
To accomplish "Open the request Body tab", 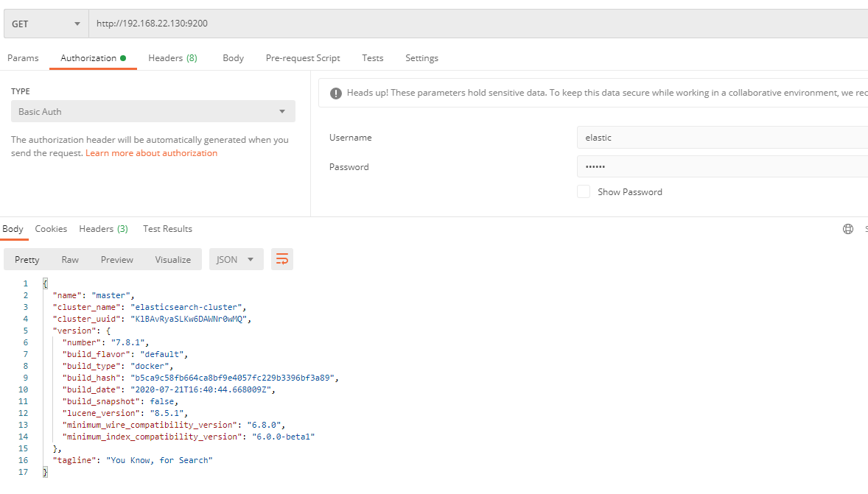I will click(233, 58).
